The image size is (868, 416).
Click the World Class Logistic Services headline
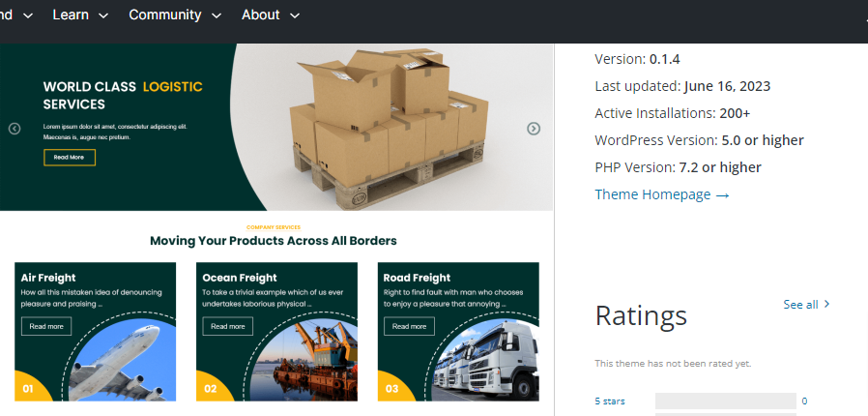(123, 95)
